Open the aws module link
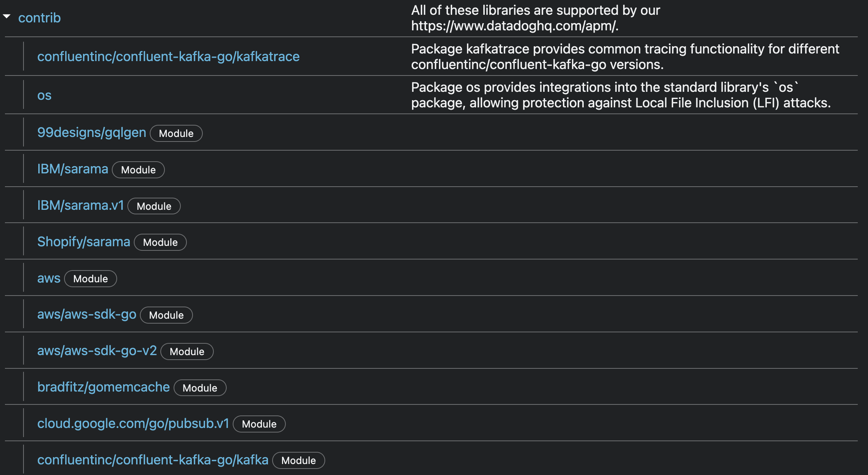 (49, 278)
